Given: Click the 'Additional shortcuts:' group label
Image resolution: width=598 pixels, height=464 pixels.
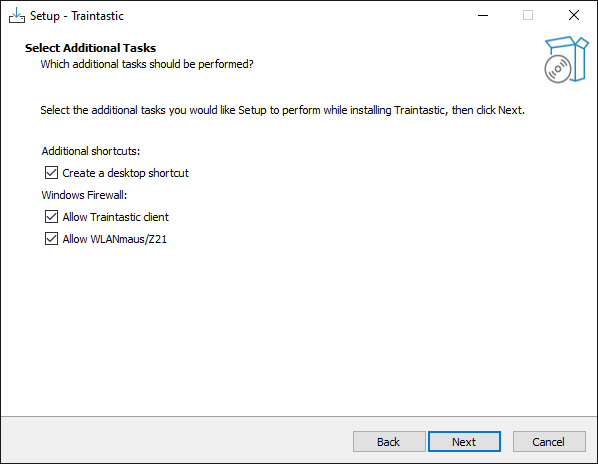Looking at the screenshot, I should coord(91,151).
